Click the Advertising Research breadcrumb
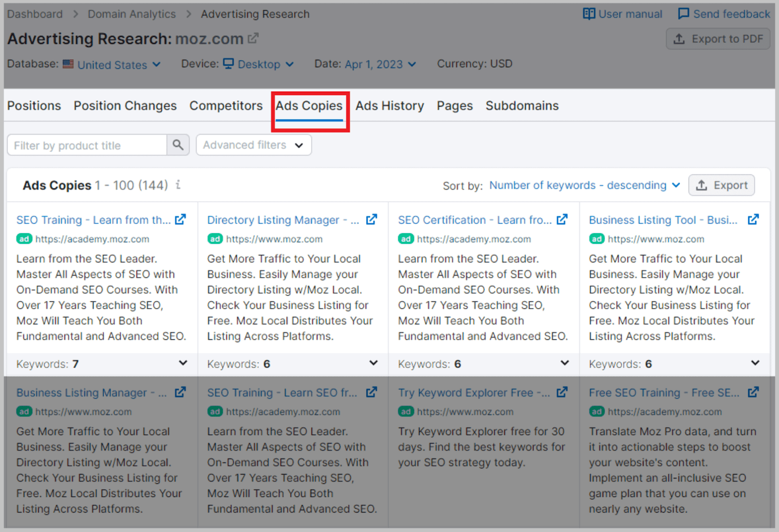Image resolution: width=779 pixels, height=532 pixels. [x=255, y=14]
